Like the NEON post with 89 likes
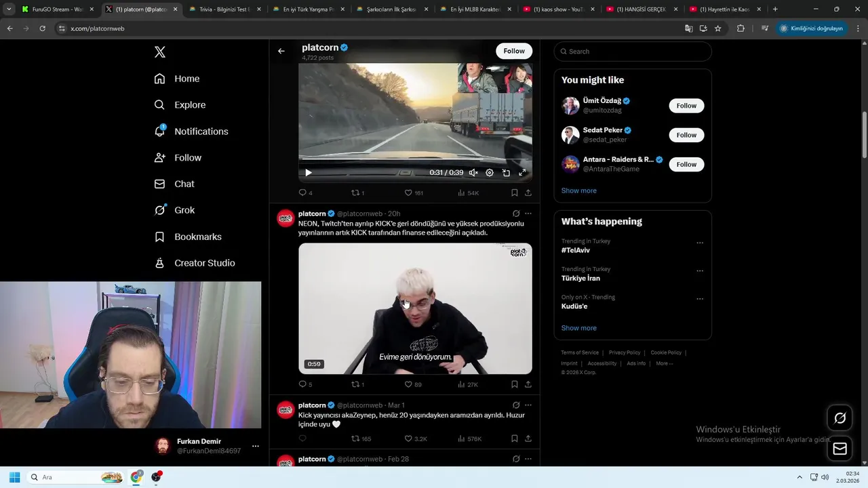This screenshot has height=488, width=868. click(413, 384)
